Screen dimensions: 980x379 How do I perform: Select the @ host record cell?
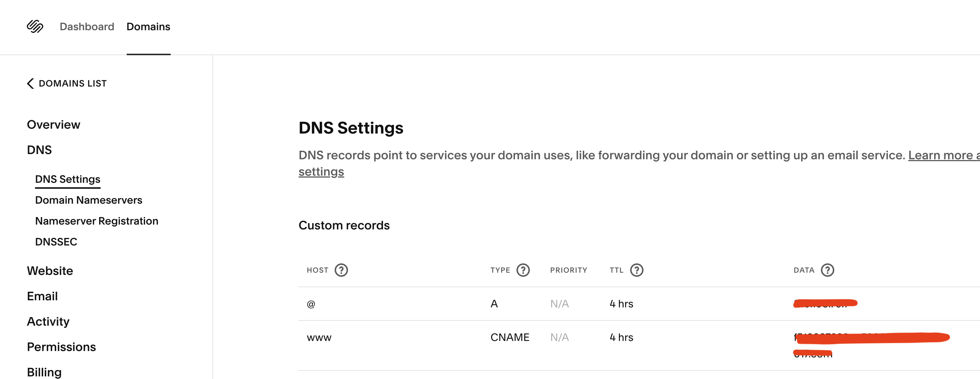[311, 304]
